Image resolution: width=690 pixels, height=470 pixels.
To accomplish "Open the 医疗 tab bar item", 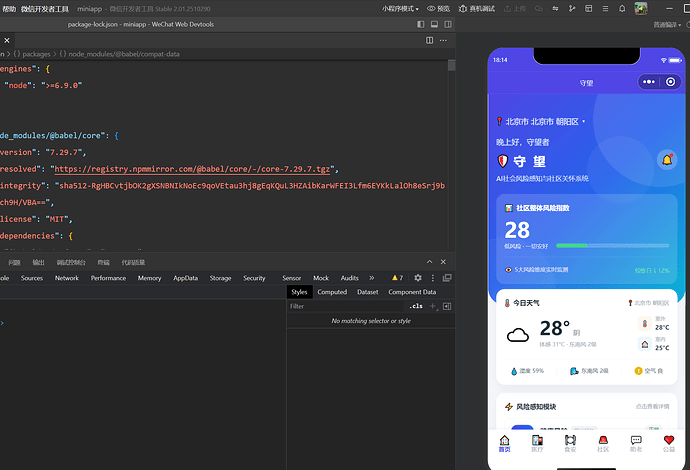I will [537, 443].
